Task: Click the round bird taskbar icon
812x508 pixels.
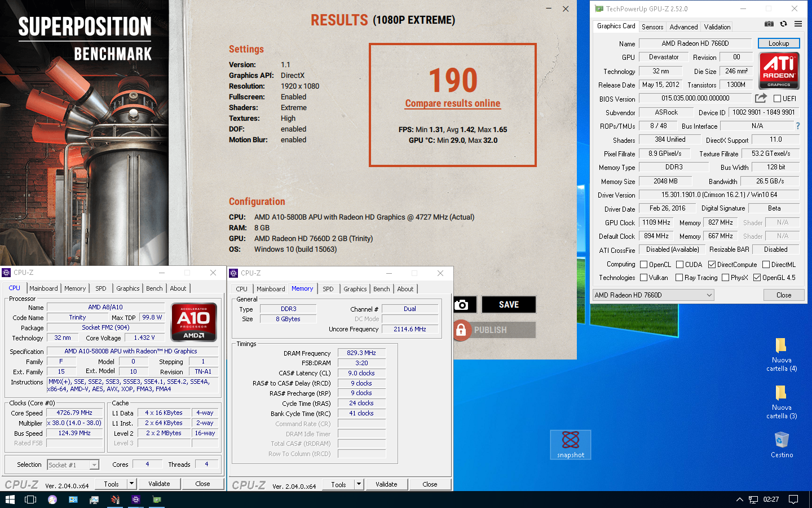Action: point(52,500)
